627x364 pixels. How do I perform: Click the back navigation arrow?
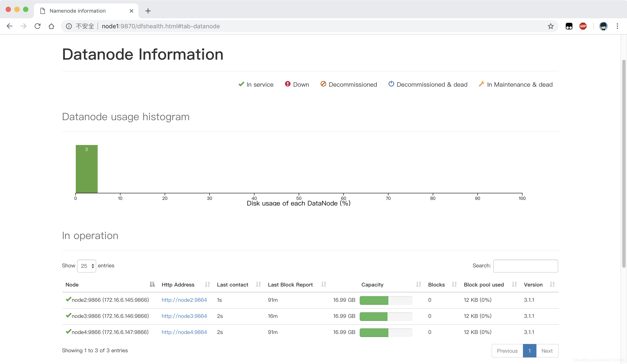point(9,26)
